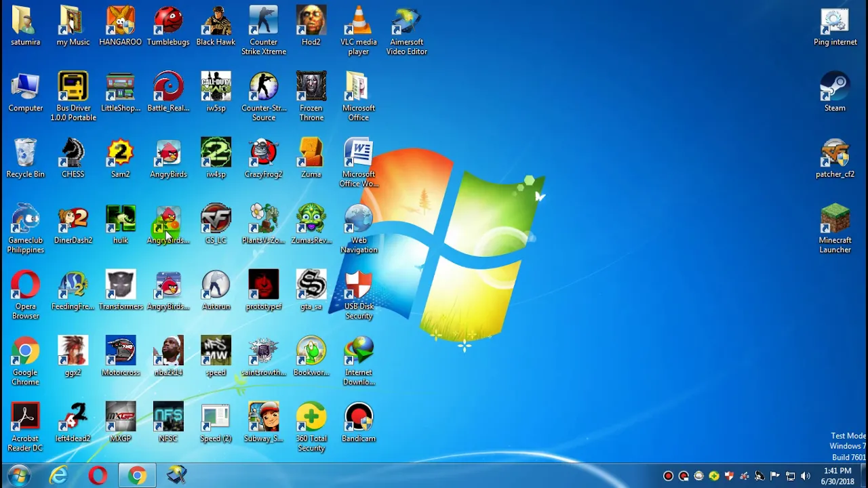Open the DinerDash2 game shortcut

click(73, 224)
